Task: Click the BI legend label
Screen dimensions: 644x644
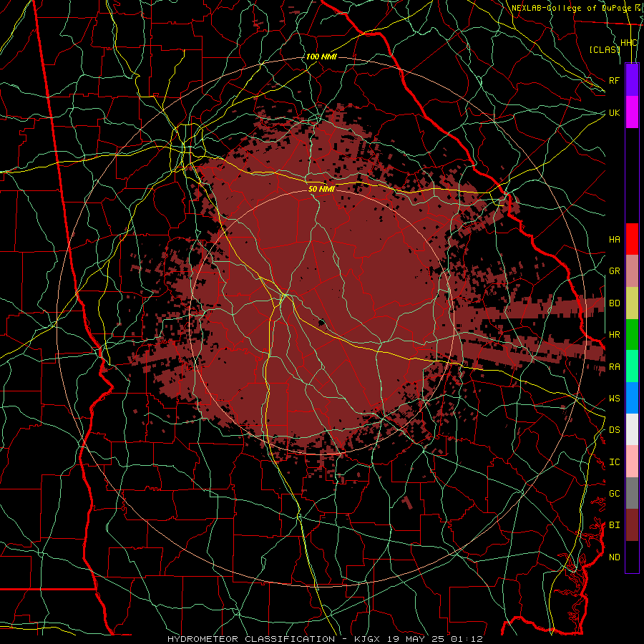Action: click(614, 525)
